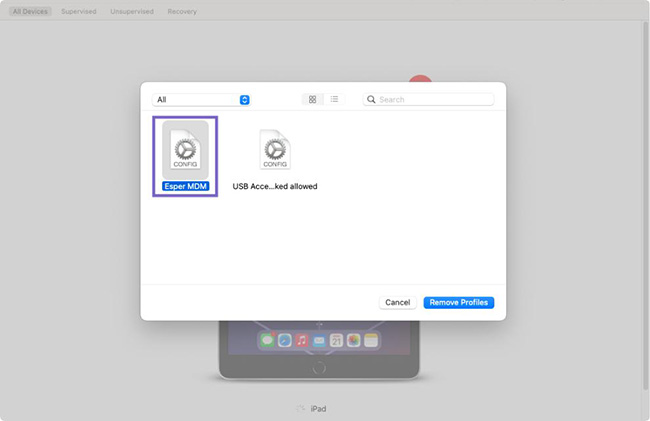This screenshot has width=650, height=421.
Task: Click the magnifying glass search icon
Action: [x=371, y=99]
